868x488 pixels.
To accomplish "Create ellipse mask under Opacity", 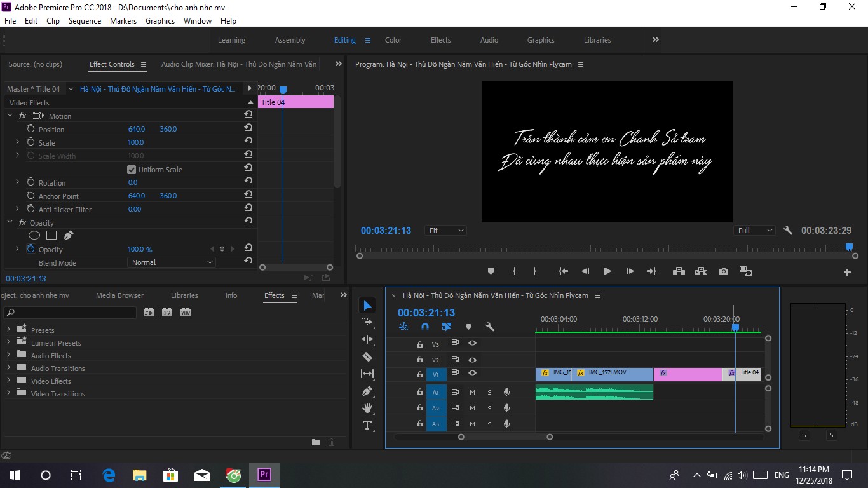I will coord(34,236).
